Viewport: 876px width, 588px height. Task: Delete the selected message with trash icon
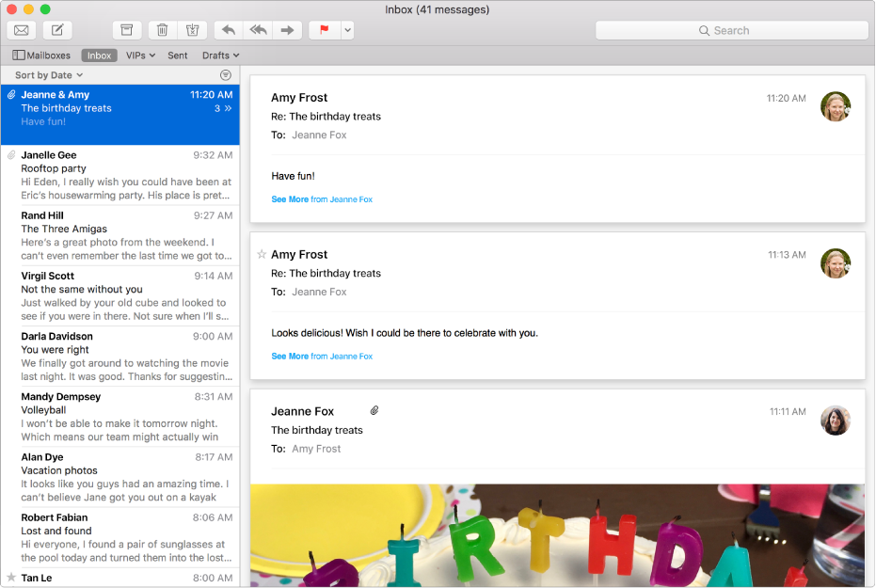pyautogui.click(x=163, y=30)
